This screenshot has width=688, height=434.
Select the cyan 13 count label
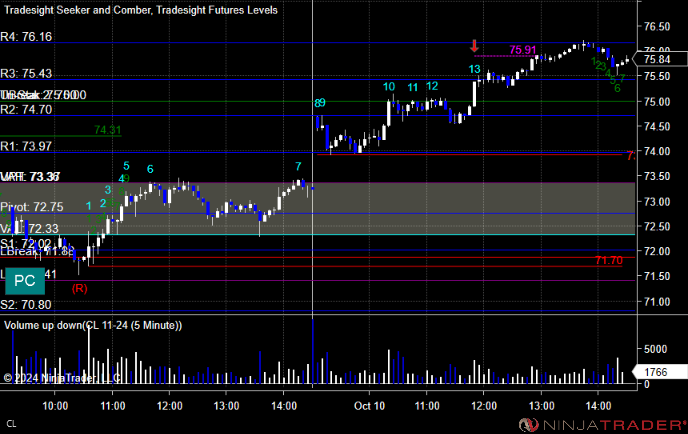tap(474, 69)
